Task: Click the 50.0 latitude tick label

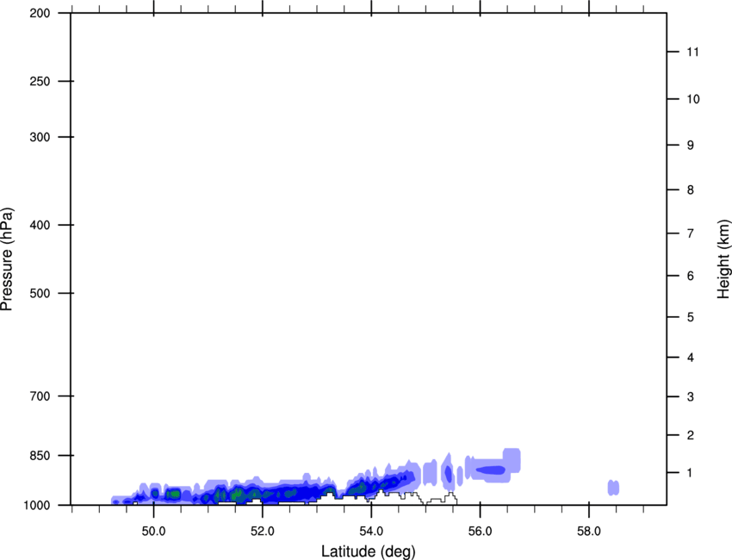Action: pyautogui.click(x=154, y=531)
